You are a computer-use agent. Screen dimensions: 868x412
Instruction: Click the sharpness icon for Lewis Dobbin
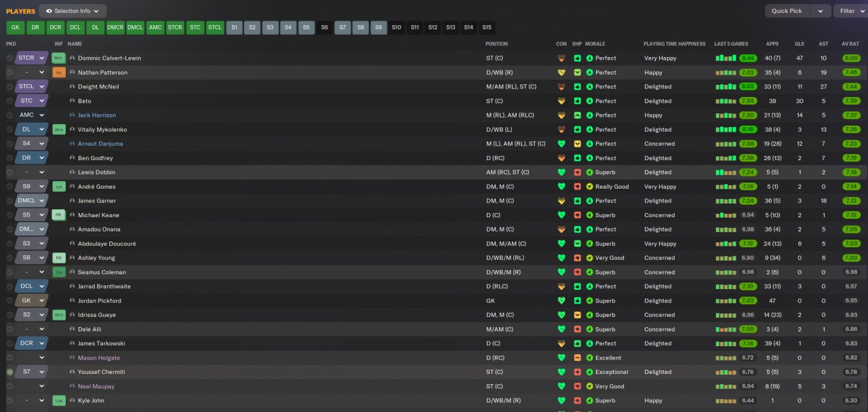pos(577,172)
